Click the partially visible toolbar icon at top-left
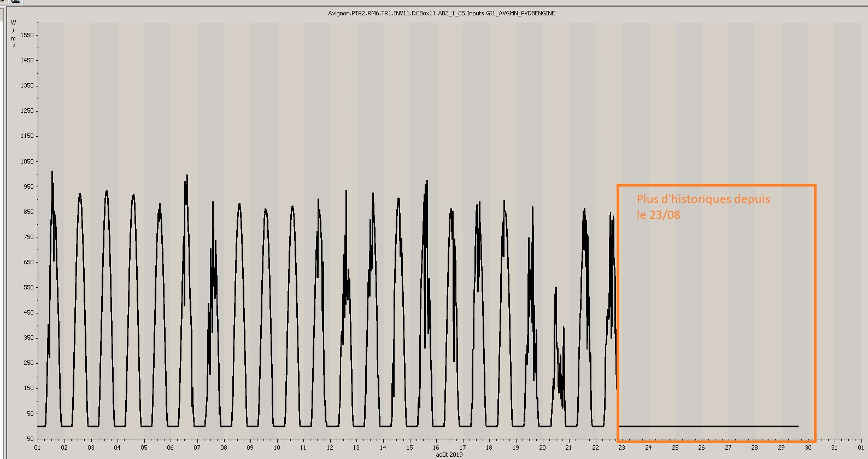This screenshot has width=868, height=459. click(15, 2)
